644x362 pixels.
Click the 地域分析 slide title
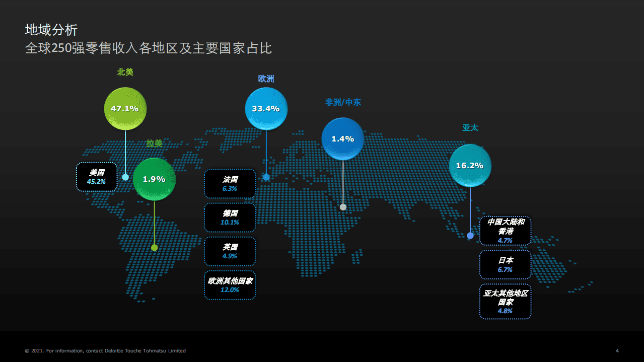[x=51, y=30]
